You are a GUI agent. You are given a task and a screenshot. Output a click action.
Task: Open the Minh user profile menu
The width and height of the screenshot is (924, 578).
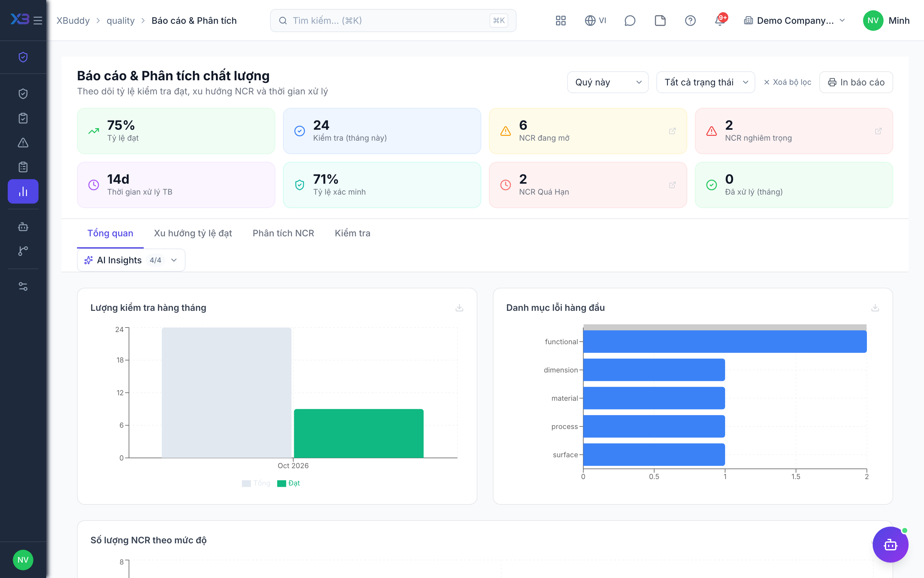(886, 20)
